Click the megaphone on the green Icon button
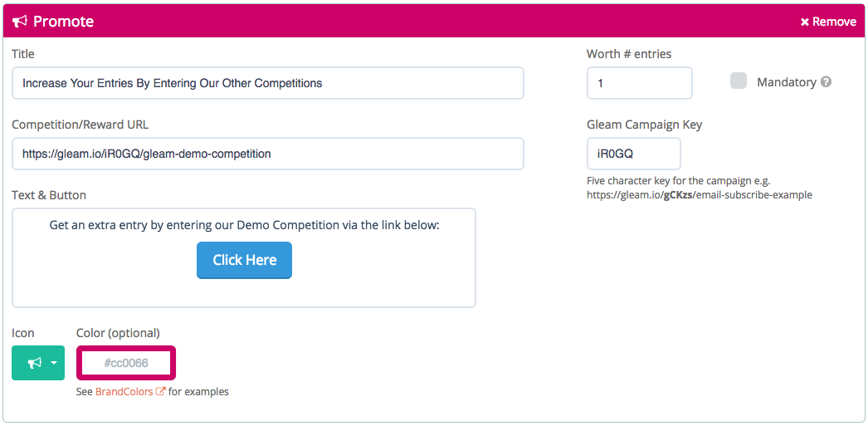This screenshot has width=868, height=426. (x=35, y=363)
